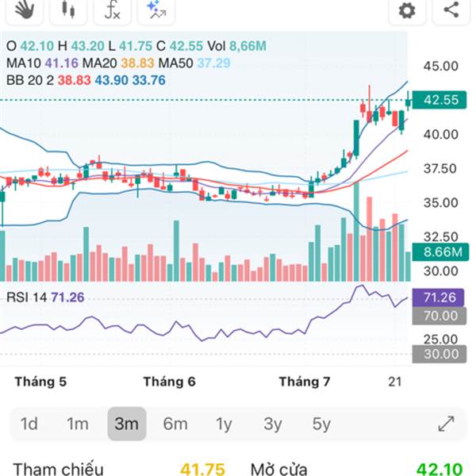The height and width of the screenshot is (476, 476).
Task: Click the Tháng 7 date axis label
Action: tap(305, 382)
